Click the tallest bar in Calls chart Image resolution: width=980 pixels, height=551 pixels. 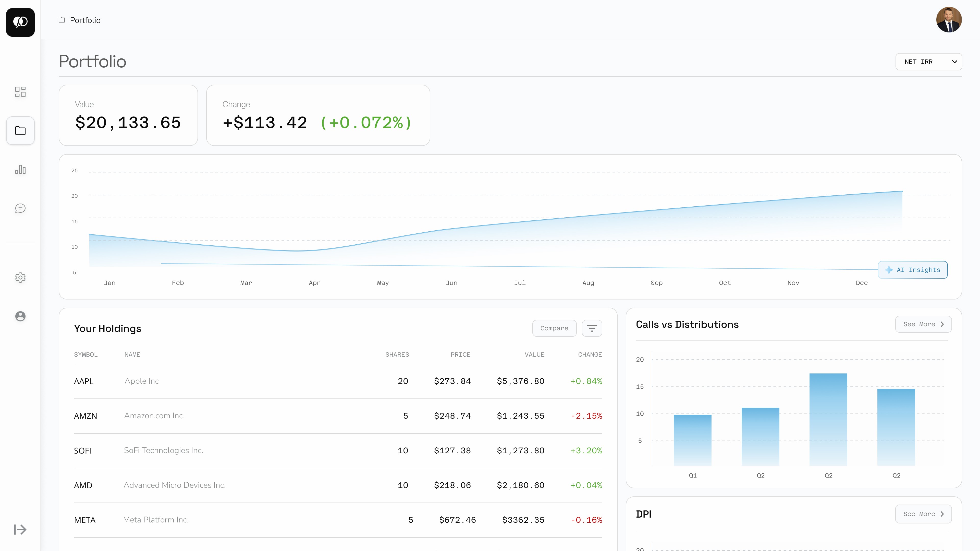pyautogui.click(x=828, y=419)
